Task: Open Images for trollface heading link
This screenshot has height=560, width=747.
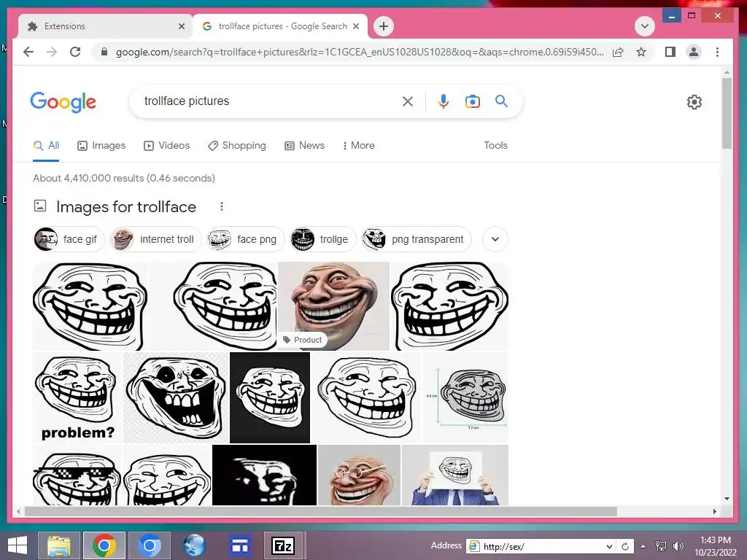Action: click(x=126, y=206)
